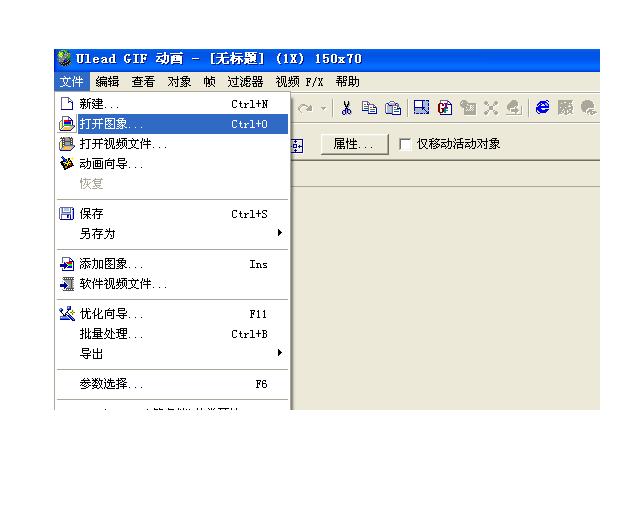
Task: Choose 软件视频文件... menu entry
Action: (x=173, y=284)
